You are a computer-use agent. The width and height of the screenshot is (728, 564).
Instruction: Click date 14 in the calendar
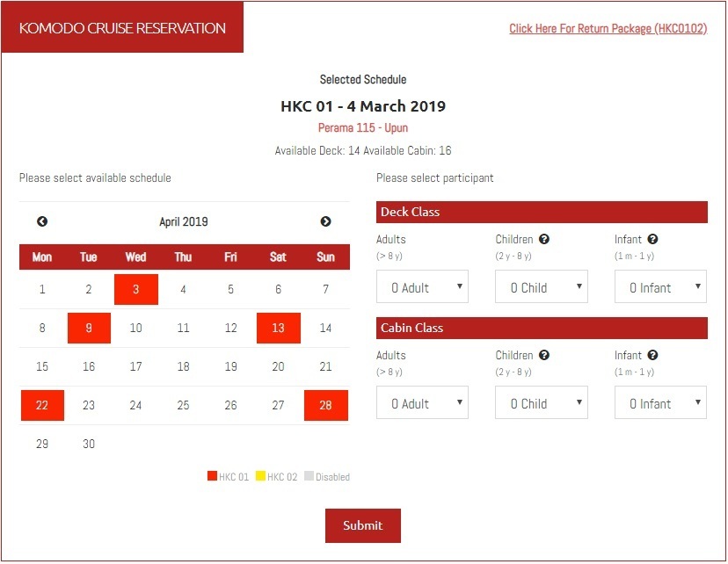(x=326, y=328)
